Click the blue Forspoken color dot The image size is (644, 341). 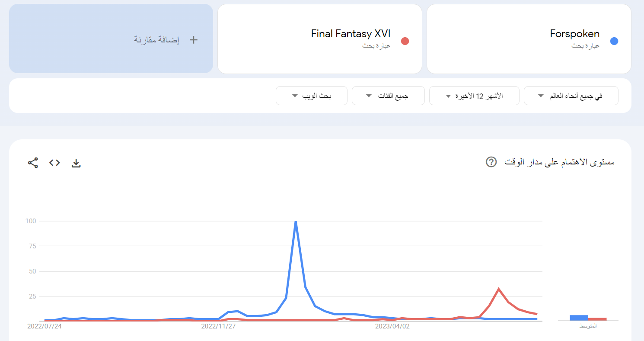[x=614, y=41]
